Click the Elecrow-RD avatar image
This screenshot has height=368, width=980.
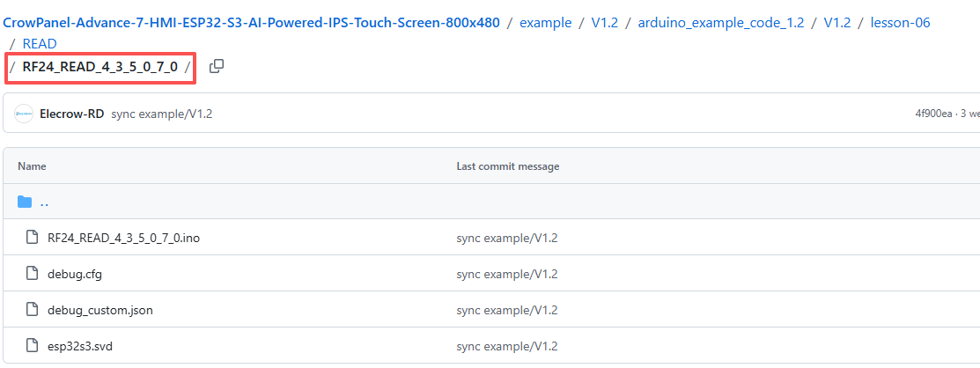click(x=24, y=114)
